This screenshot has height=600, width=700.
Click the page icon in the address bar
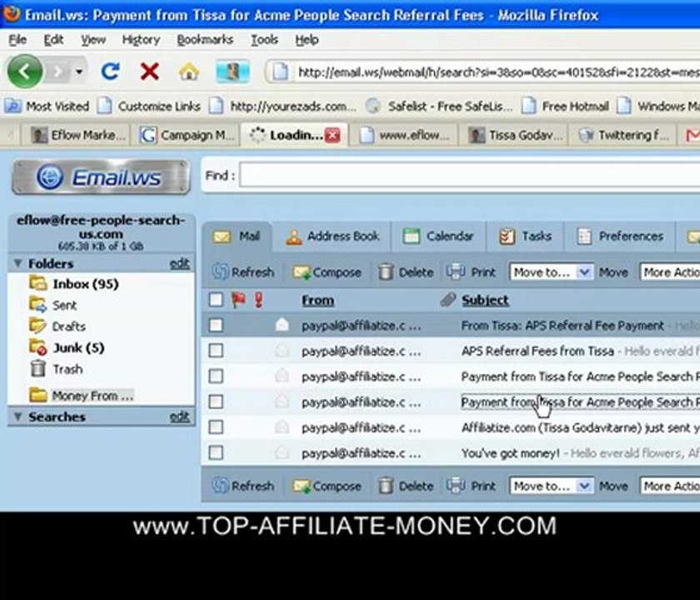click(x=280, y=72)
